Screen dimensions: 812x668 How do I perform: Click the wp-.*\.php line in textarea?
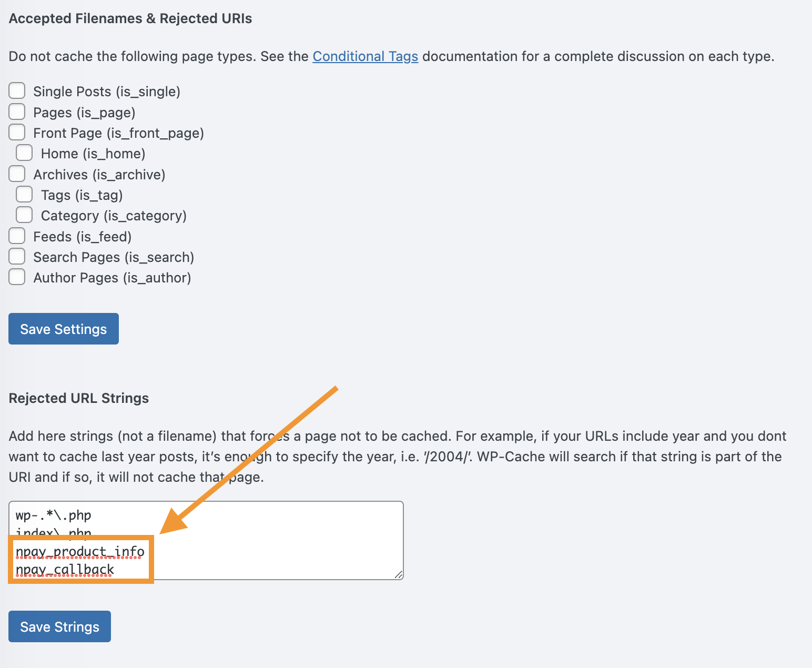[54, 515]
